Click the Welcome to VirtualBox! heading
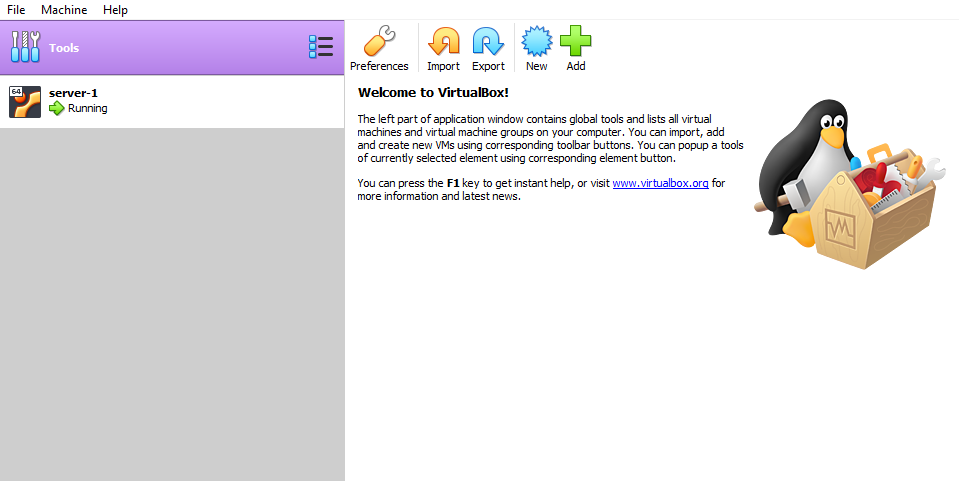 click(x=433, y=92)
